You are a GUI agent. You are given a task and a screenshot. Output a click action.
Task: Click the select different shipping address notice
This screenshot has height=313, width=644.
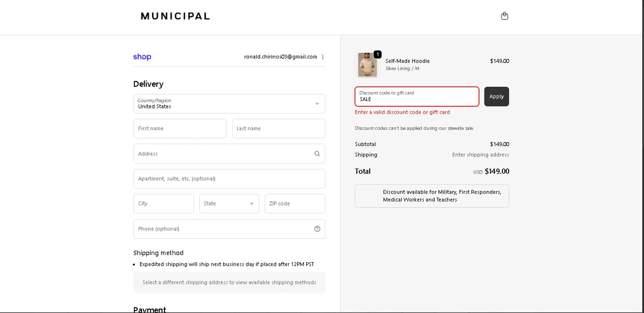click(x=229, y=282)
